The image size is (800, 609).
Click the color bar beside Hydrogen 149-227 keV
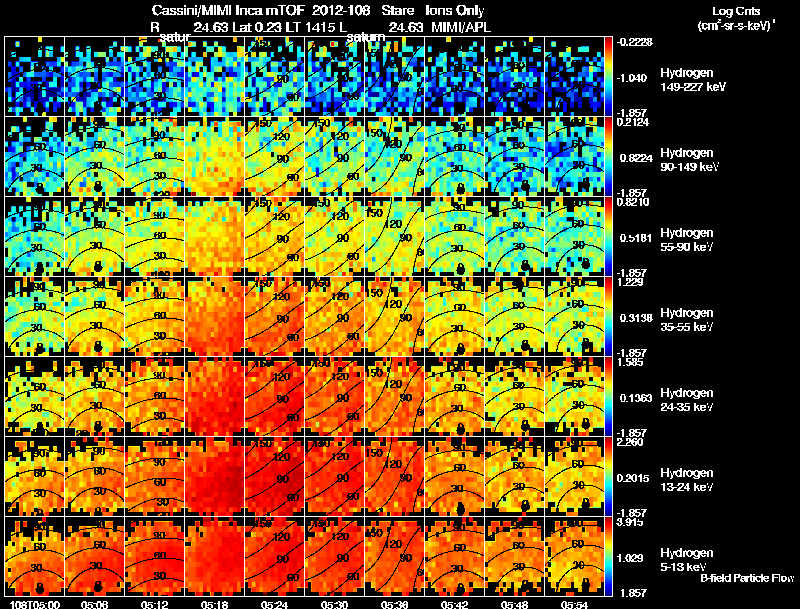(608, 77)
